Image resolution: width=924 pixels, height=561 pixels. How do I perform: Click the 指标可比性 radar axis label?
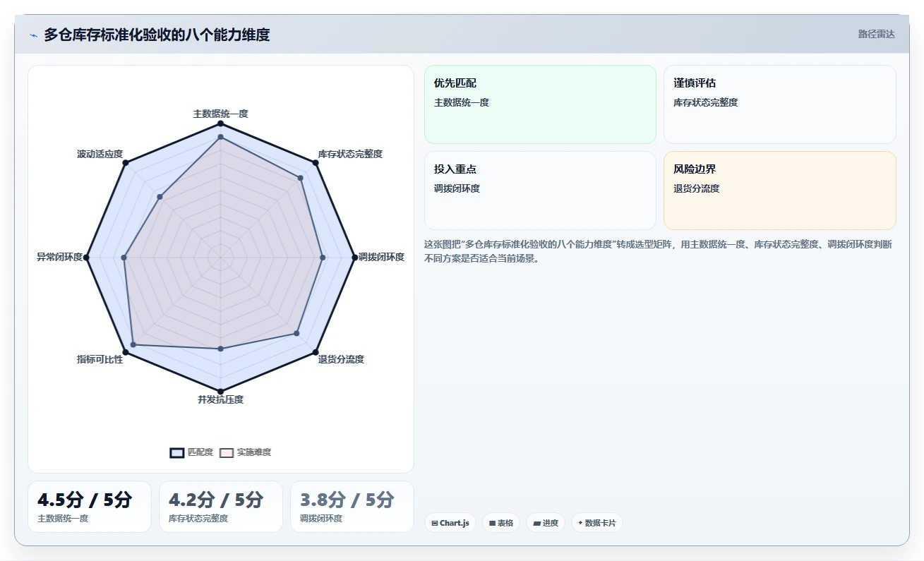[x=100, y=359]
